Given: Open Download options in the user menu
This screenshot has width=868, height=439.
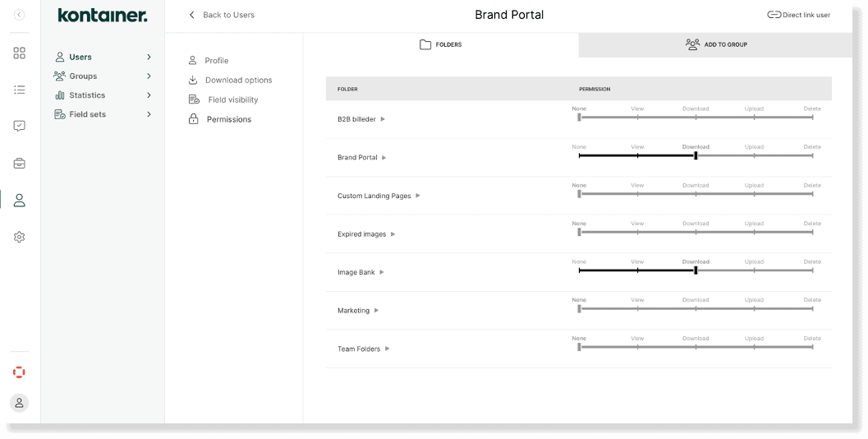Looking at the screenshot, I should coord(238,80).
